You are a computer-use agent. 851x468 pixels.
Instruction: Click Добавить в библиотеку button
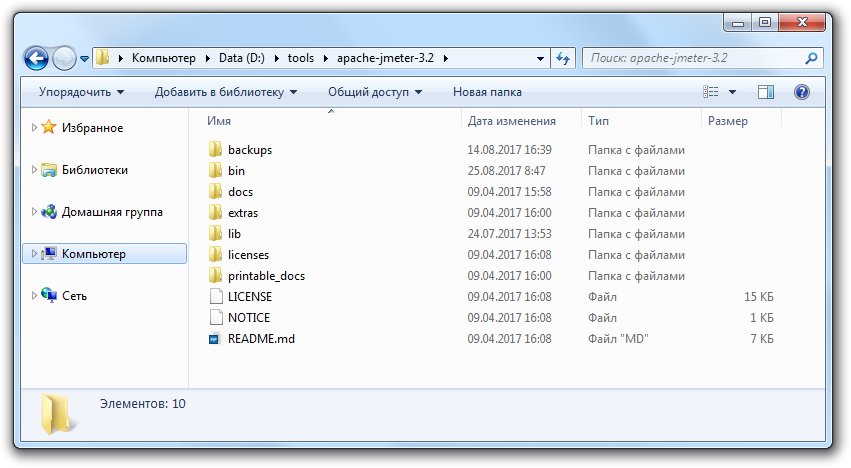click(226, 92)
